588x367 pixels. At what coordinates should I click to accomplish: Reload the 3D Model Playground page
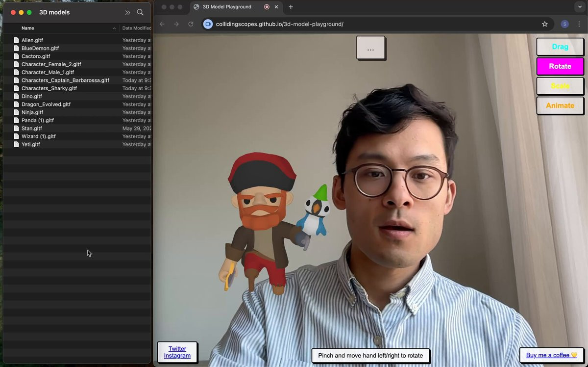191,24
